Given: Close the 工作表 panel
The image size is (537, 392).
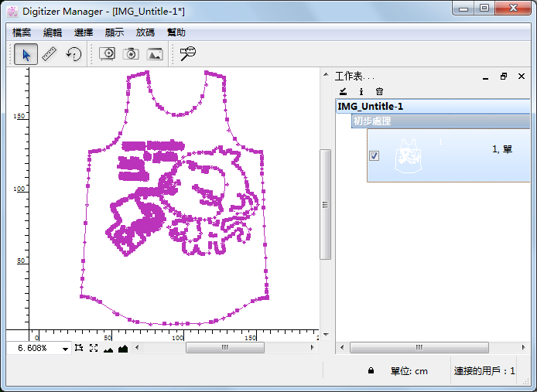Looking at the screenshot, I should [522, 77].
